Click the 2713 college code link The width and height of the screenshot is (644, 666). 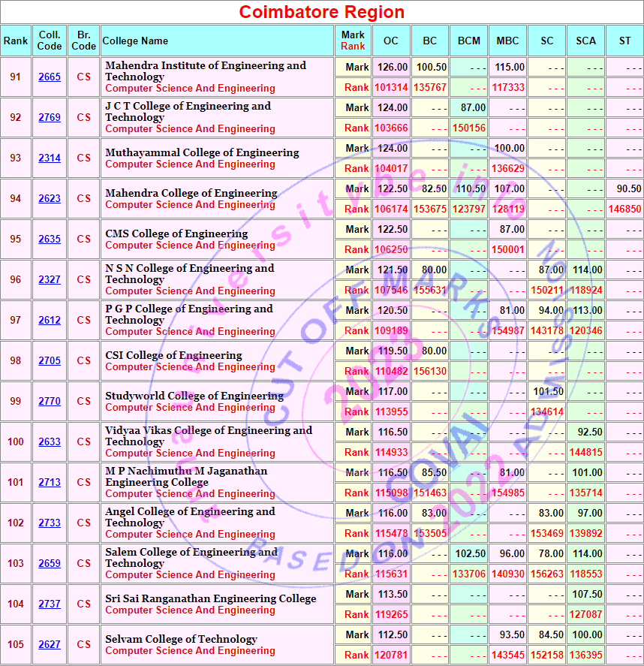50,483
